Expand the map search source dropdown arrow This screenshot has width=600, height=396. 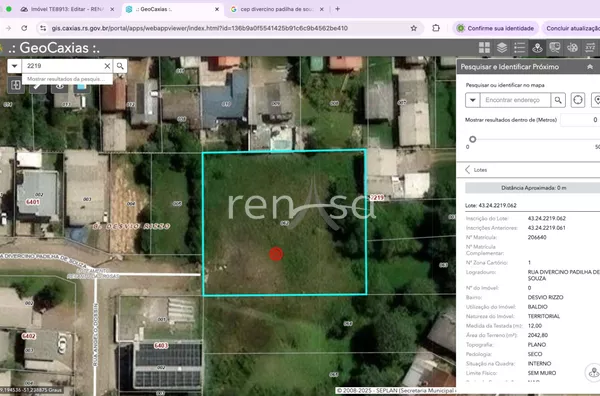(x=15, y=66)
